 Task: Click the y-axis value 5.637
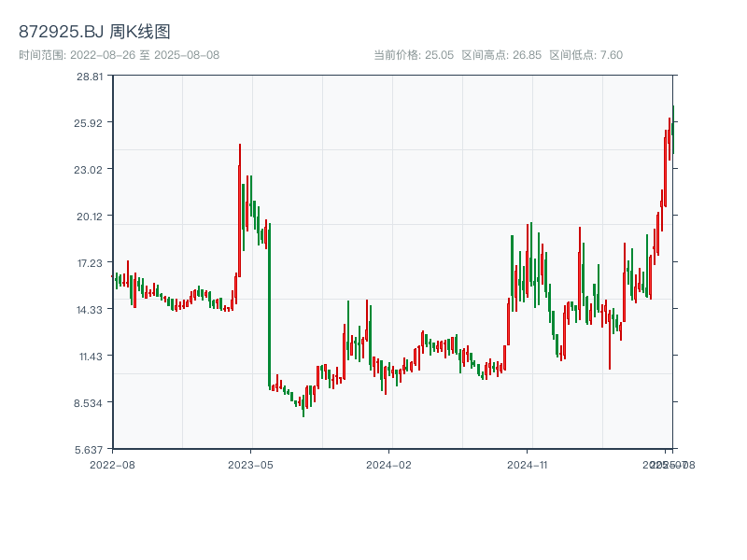pyautogui.click(x=89, y=450)
